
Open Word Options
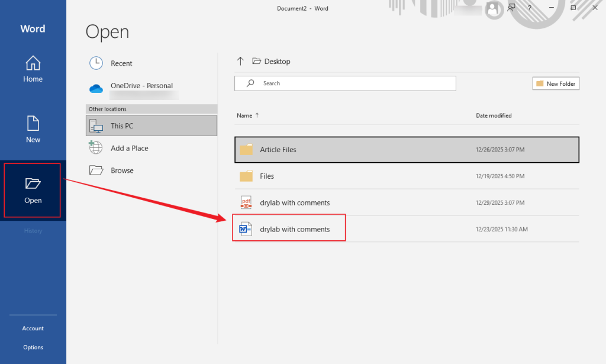[x=33, y=347]
